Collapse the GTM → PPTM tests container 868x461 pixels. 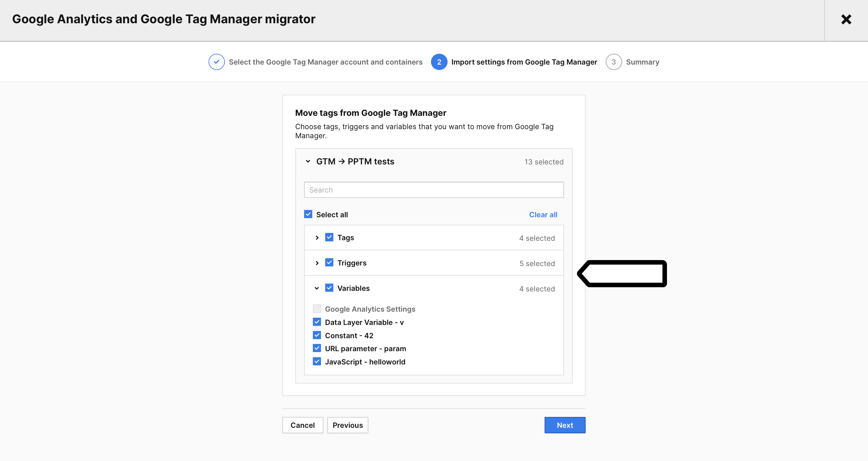[308, 161]
